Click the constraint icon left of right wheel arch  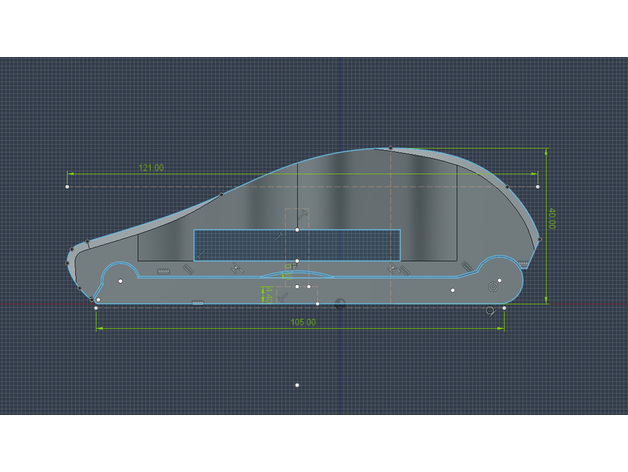tap(464, 264)
